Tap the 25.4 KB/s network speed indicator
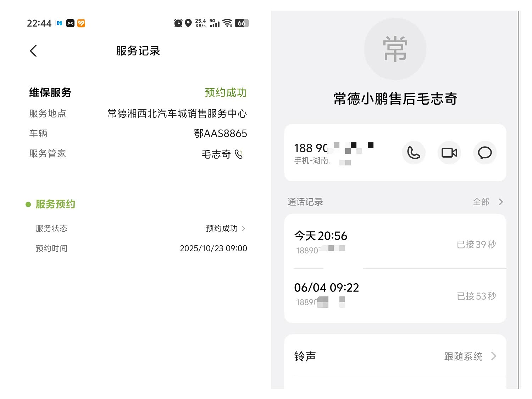Viewport: 532px width, 399px height. (x=200, y=23)
